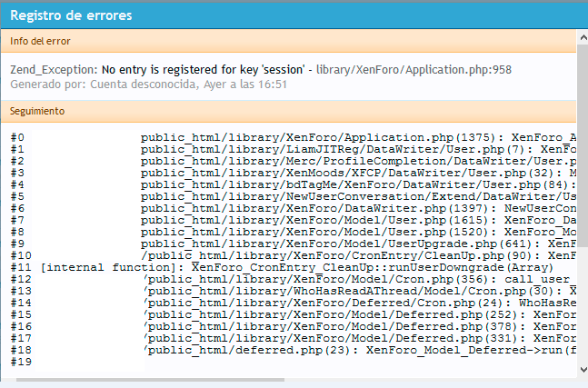The width and height of the screenshot is (588, 388).
Task: Click trace line #3 XenMoods XFCP
Action: [x=354, y=173]
